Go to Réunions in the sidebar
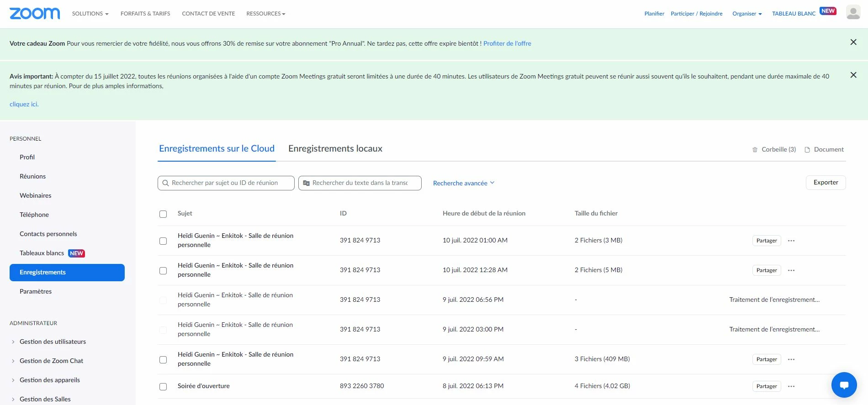 (x=32, y=176)
